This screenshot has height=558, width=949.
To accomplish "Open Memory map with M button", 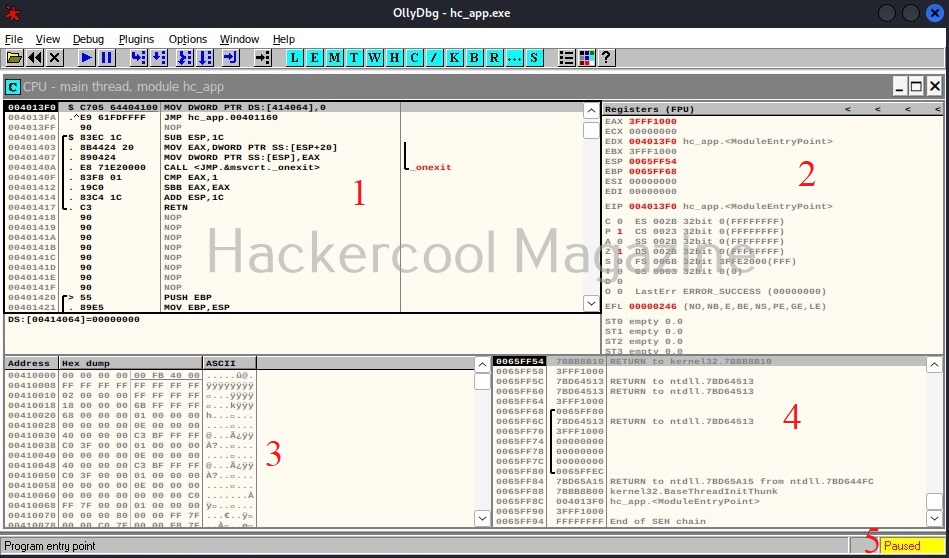I will [x=334, y=58].
